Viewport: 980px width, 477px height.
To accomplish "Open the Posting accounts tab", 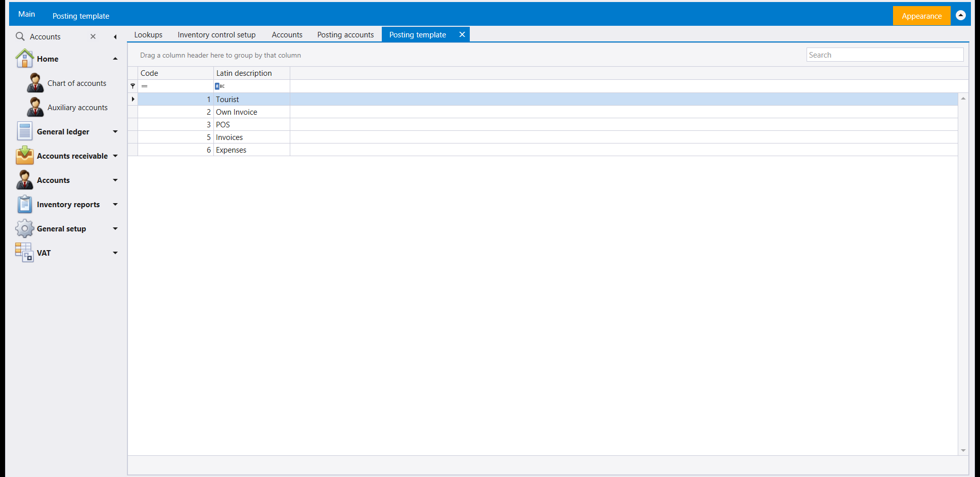I will (345, 34).
